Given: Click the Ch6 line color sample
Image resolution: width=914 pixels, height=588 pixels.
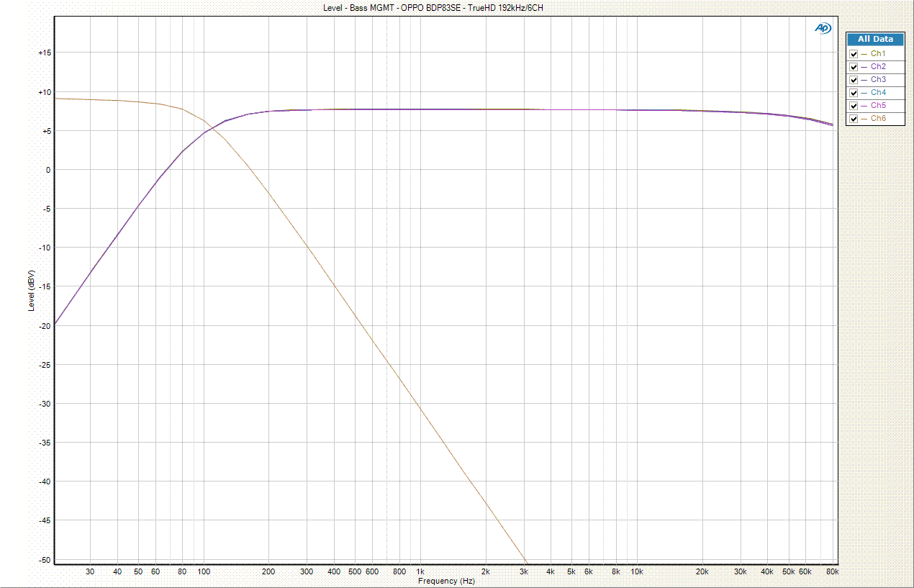Looking at the screenshot, I should pos(864,119).
